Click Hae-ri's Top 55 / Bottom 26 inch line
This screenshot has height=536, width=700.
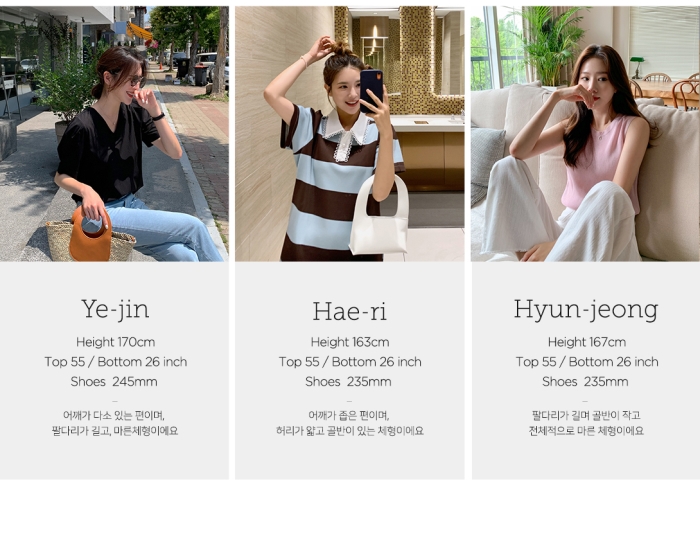tap(350, 362)
